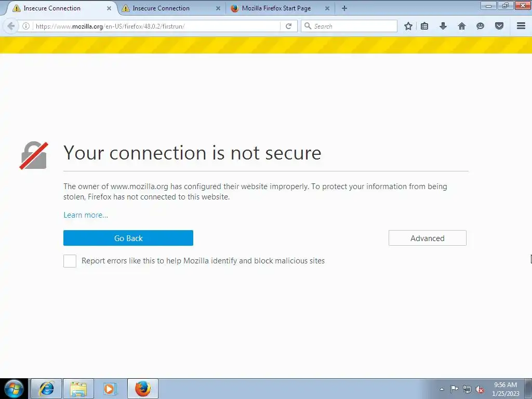532x399 pixels.
Task: Save page to Pocket icon
Action: click(x=499, y=26)
